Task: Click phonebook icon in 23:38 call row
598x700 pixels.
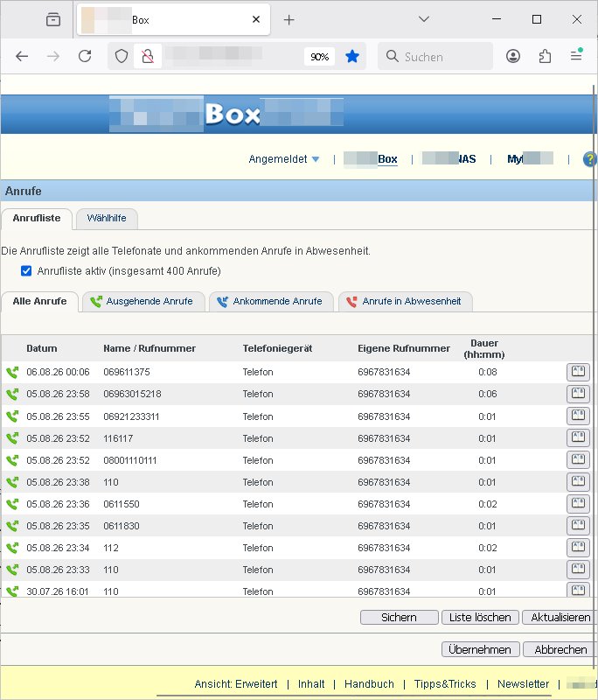Action: coord(578,481)
